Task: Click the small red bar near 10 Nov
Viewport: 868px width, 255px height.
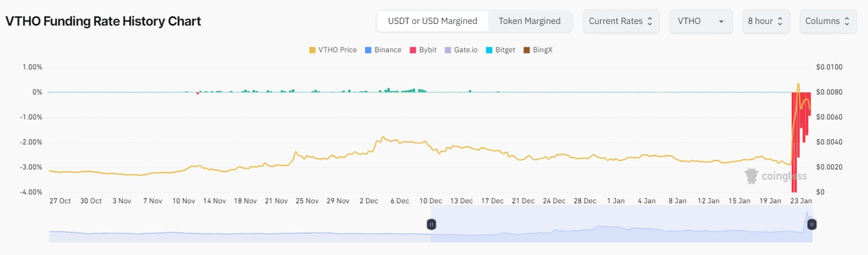Action: tap(198, 94)
